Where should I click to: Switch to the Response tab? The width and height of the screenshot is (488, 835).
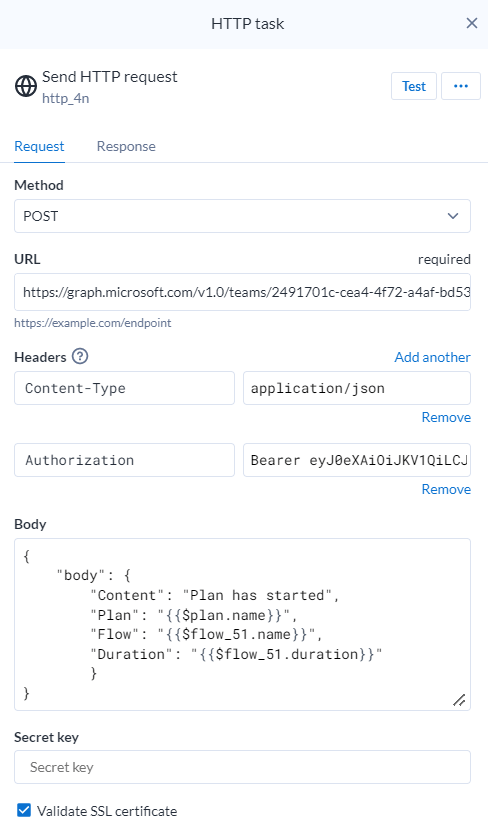point(126,146)
